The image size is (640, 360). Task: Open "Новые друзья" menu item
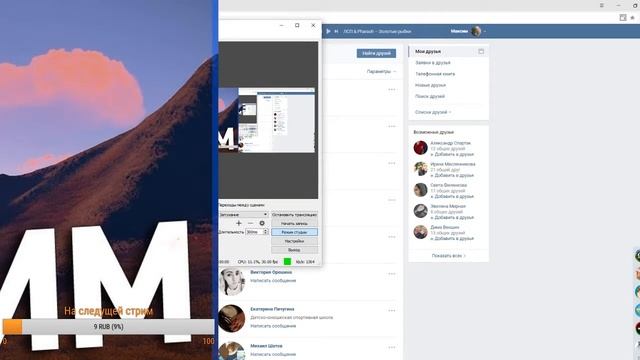click(x=430, y=85)
